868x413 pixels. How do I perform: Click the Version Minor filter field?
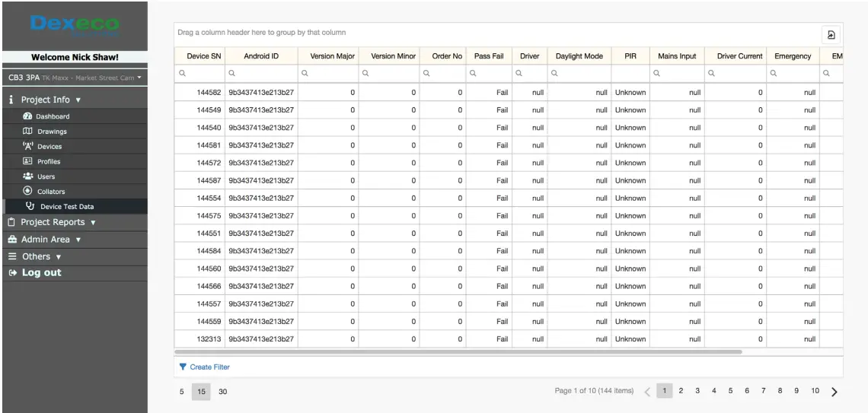pyautogui.click(x=389, y=73)
